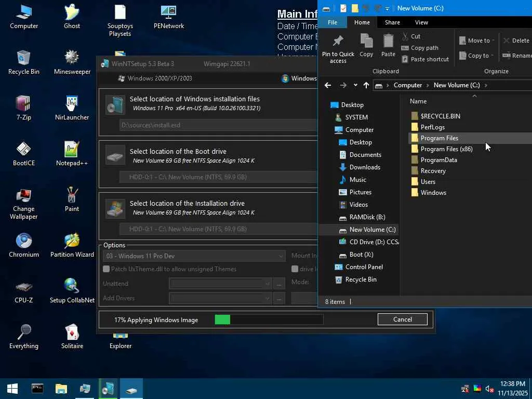
Task: Launch Solitaire from the desktop
Action: 72,336
